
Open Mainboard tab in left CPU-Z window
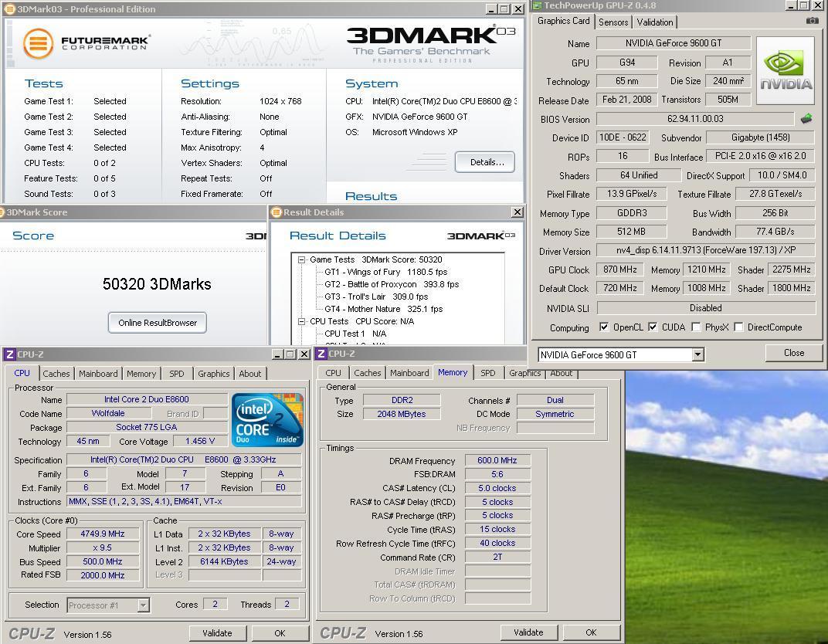[98, 374]
